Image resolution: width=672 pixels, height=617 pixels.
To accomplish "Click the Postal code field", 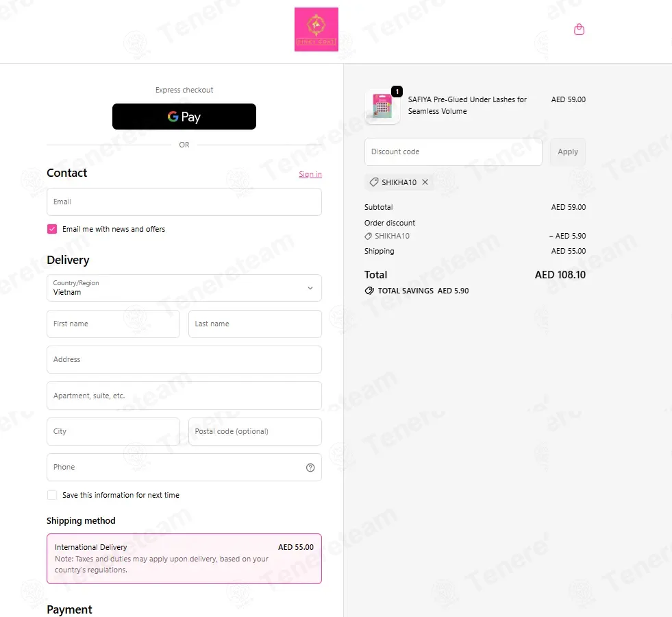I will pyautogui.click(x=255, y=431).
